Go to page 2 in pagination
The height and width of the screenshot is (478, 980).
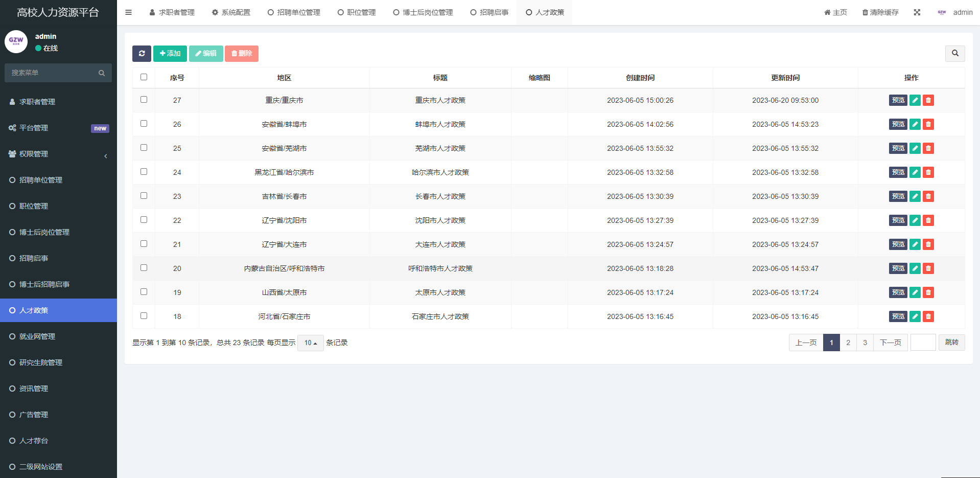point(848,343)
